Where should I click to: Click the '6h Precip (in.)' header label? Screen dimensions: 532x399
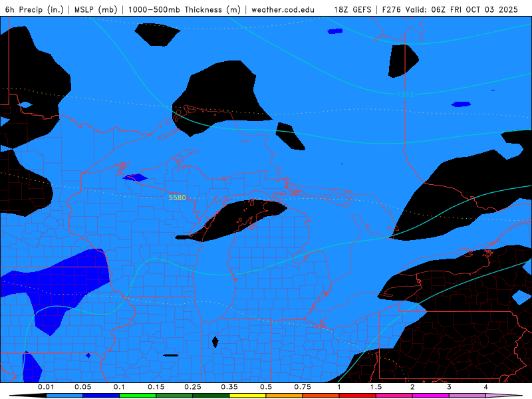pyautogui.click(x=35, y=9)
